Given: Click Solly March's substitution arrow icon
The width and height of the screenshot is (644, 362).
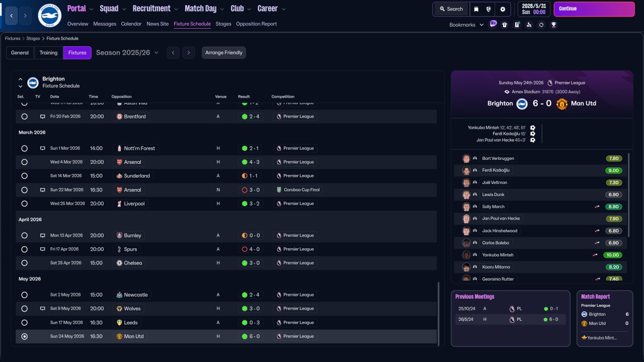Looking at the screenshot, I should [597, 207].
